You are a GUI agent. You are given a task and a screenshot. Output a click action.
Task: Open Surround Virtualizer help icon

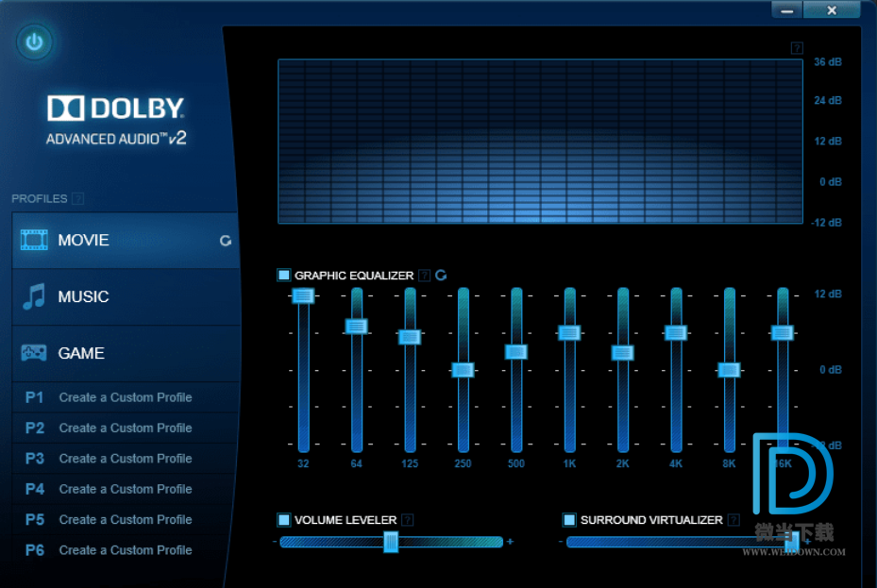coord(734,520)
